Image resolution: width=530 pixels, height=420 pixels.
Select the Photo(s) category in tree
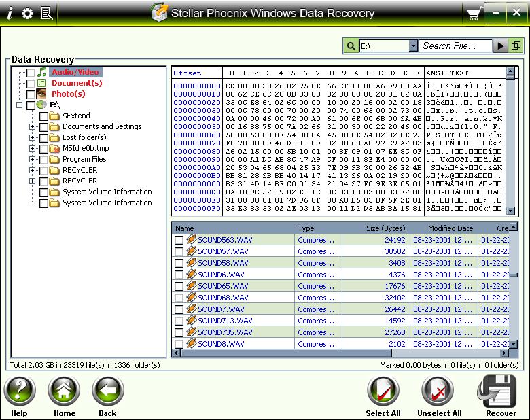pyautogui.click(x=68, y=94)
